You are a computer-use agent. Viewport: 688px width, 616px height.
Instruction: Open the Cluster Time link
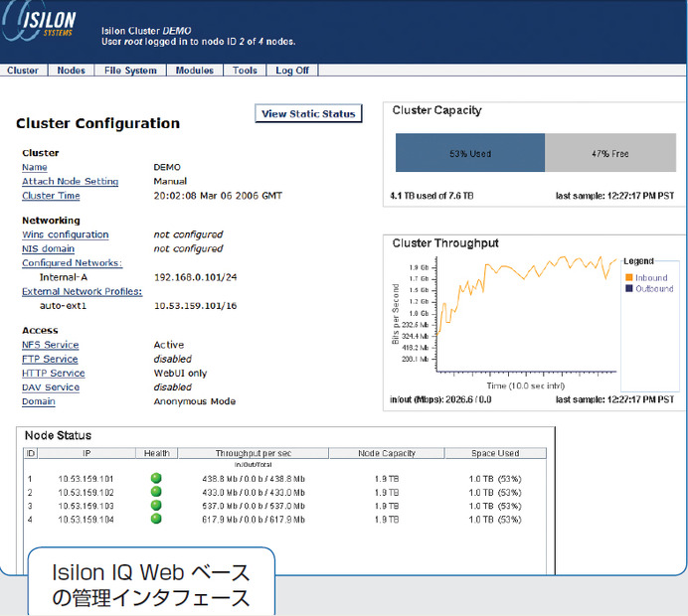[x=51, y=196]
